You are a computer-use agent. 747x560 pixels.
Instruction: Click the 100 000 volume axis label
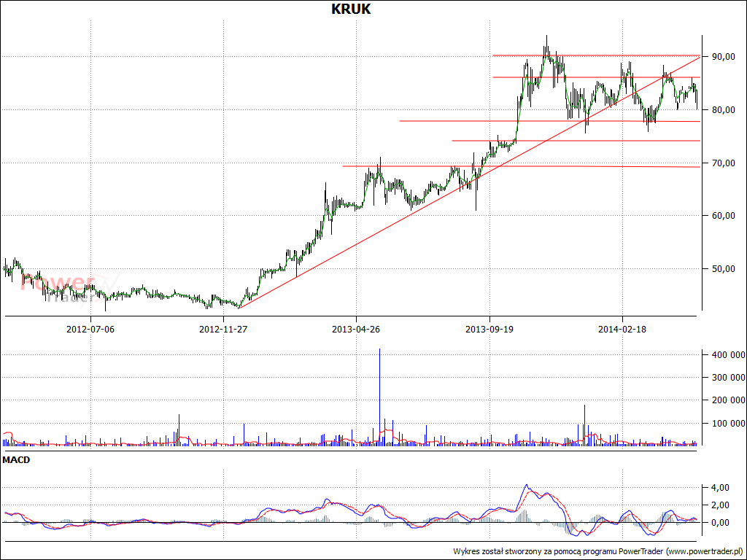(729, 423)
